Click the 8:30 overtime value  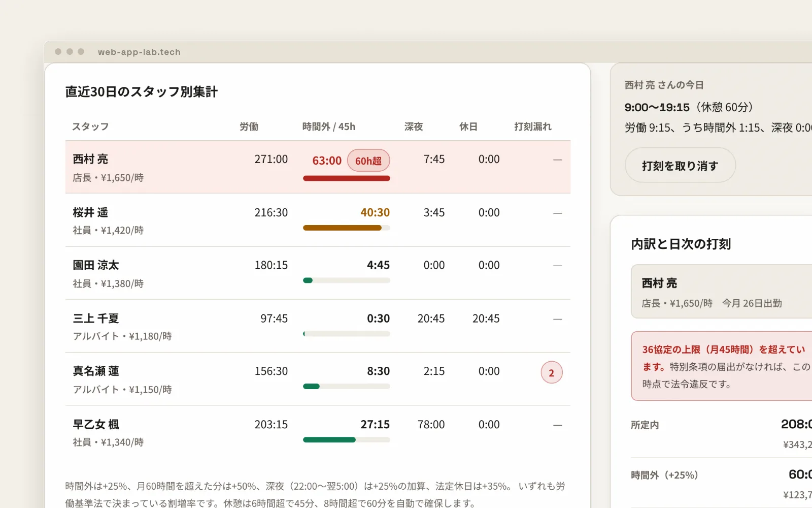pyautogui.click(x=379, y=371)
